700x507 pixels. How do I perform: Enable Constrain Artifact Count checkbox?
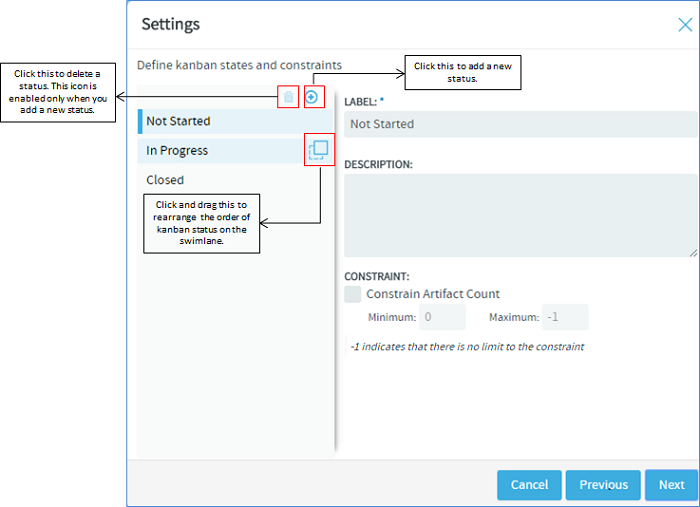pos(353,294)
